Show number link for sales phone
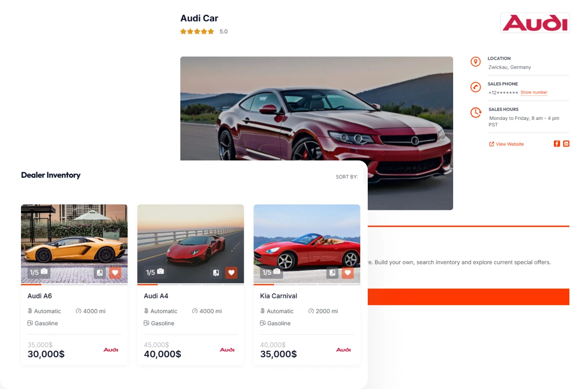The width and height of the screenshot is (588, 389). point(534,92)
